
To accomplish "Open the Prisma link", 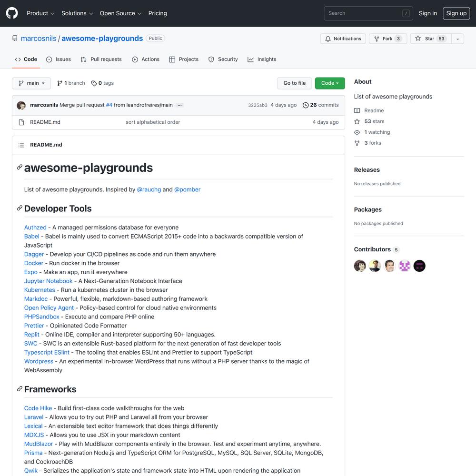I will (x=33, y=453).
